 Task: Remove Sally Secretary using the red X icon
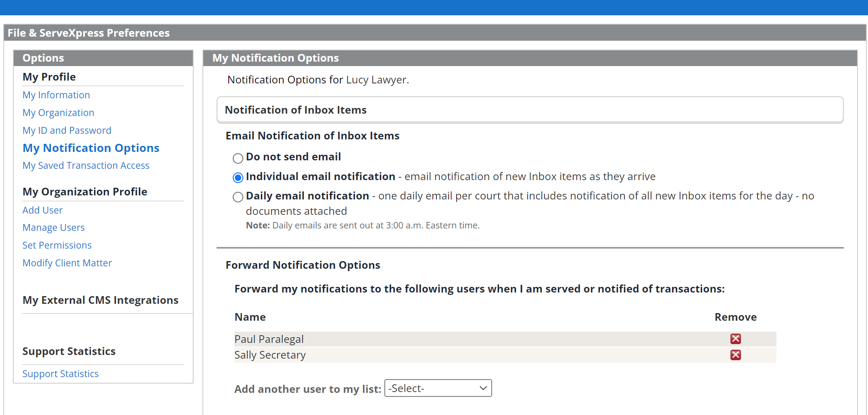735,355
